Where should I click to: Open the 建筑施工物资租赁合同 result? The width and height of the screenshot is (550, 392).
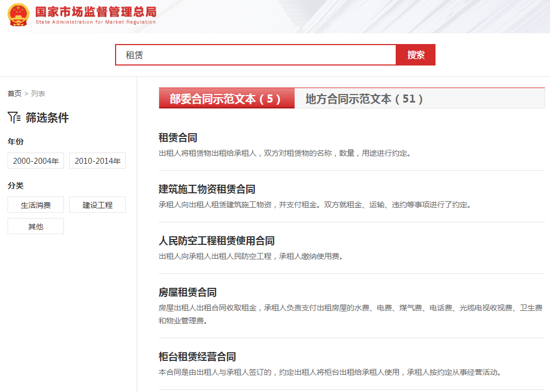pyautogui.click(x=207, y=190)
